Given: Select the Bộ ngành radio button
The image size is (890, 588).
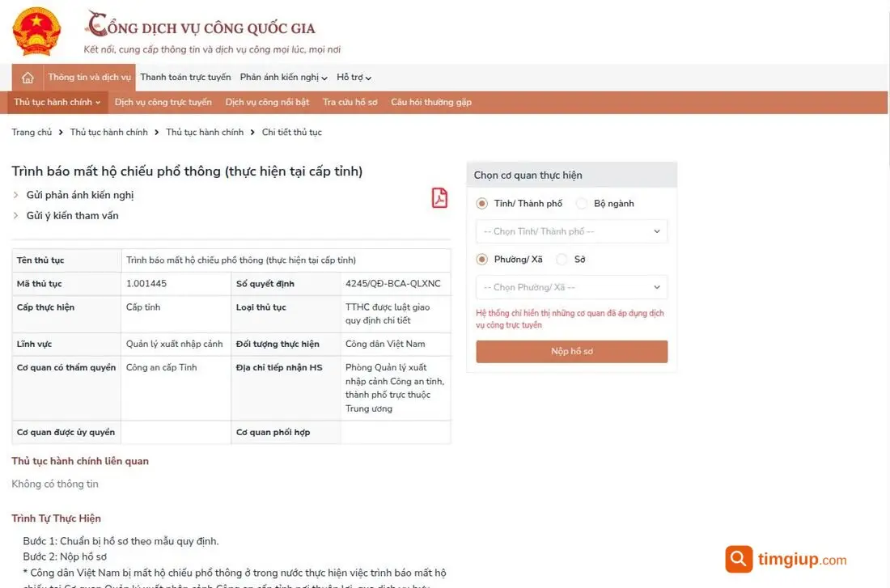Looking at the screenshot, I should click(x=582, y=203).
